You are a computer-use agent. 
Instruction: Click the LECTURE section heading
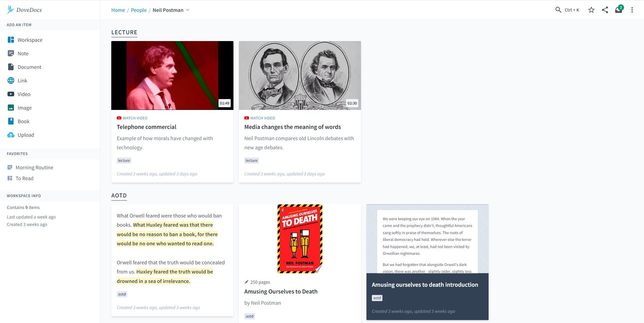[124, 32]
